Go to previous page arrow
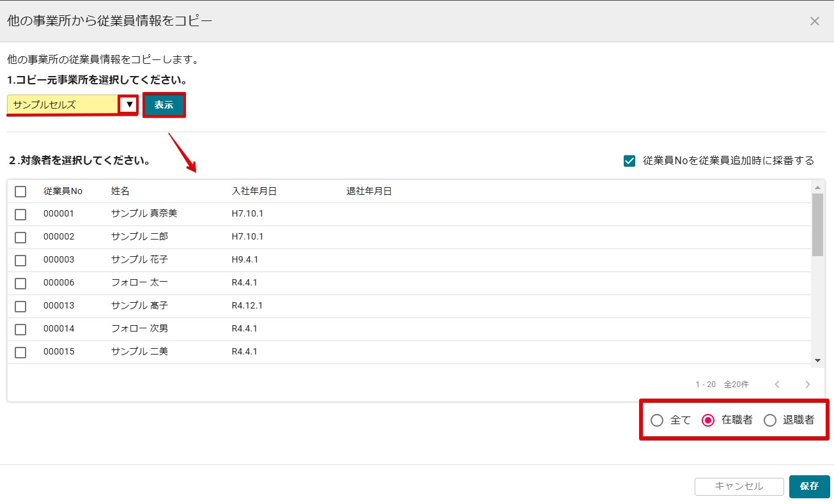 coord(777,385)
